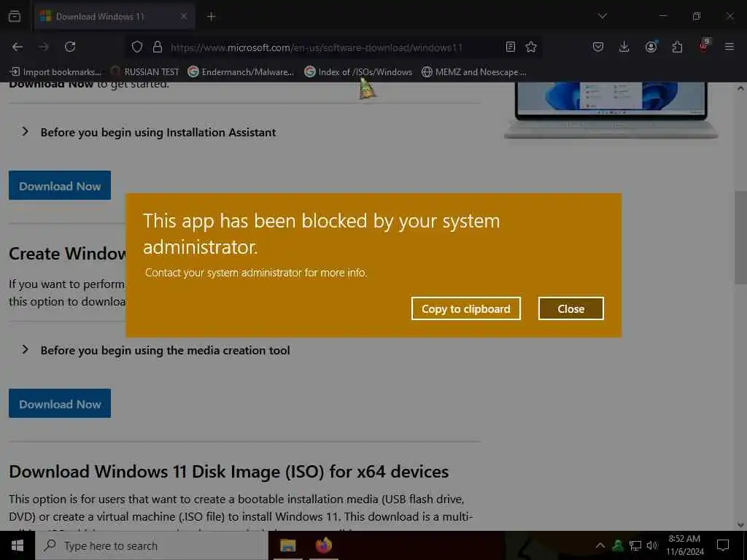Open the Firefox account menu

click(651, 47)
